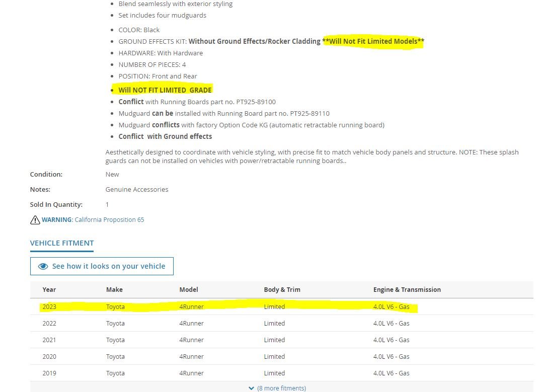The width and height of the screenshot is (541, 392).
Task: Click the highlighted Will NOT FIT LIMITED GRADE text
Action: (165, 90)
